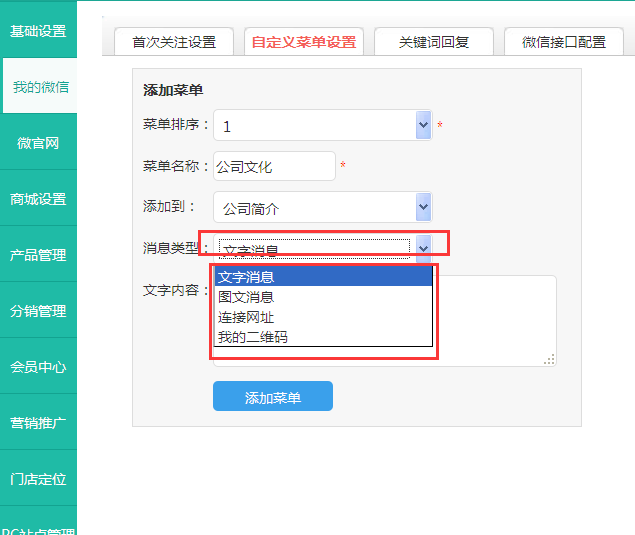This screenshot has width=635, height=535.
Task: Collapse the 消息类型 dropdown arrow
Action: point(423,248)
